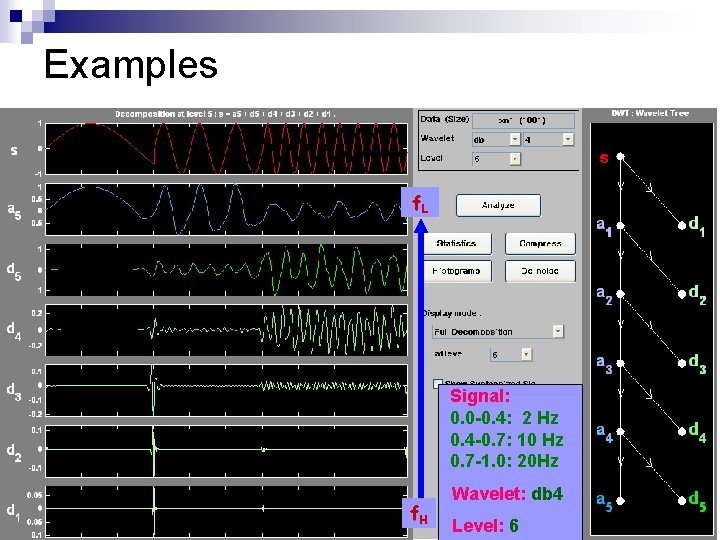The image size is (720, 540).
Task: Click the Data (Size) field
Action: [x=523, y=121]
